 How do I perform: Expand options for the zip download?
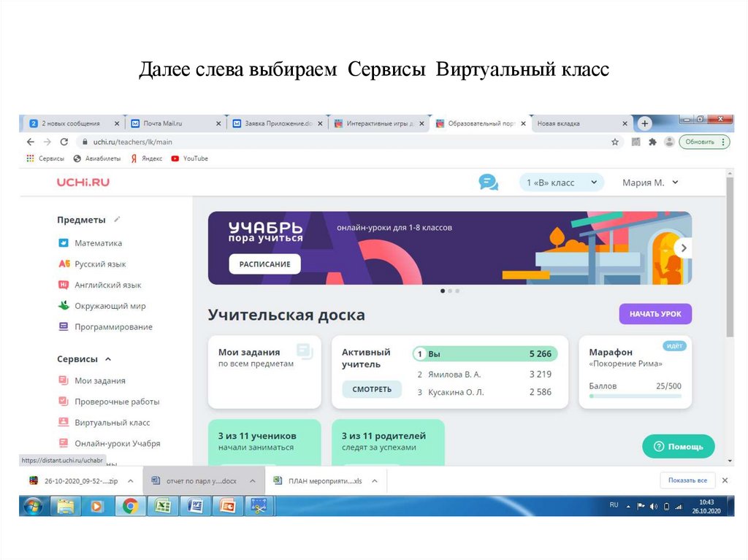point(130,481)
